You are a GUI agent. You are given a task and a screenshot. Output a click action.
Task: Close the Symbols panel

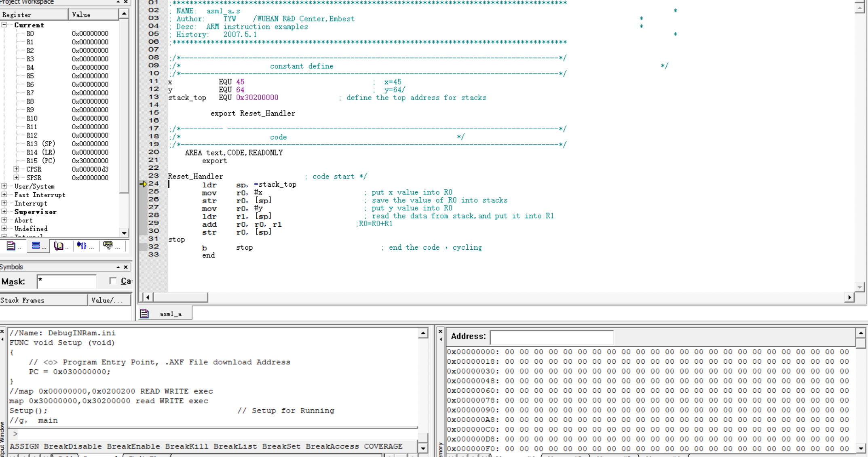point(126,267)
